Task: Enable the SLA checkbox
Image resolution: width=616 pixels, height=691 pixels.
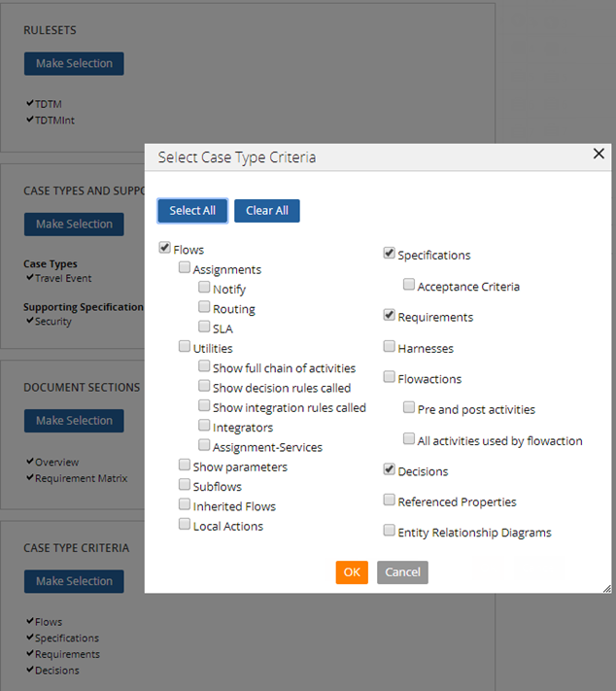Action: coord(204,328)
